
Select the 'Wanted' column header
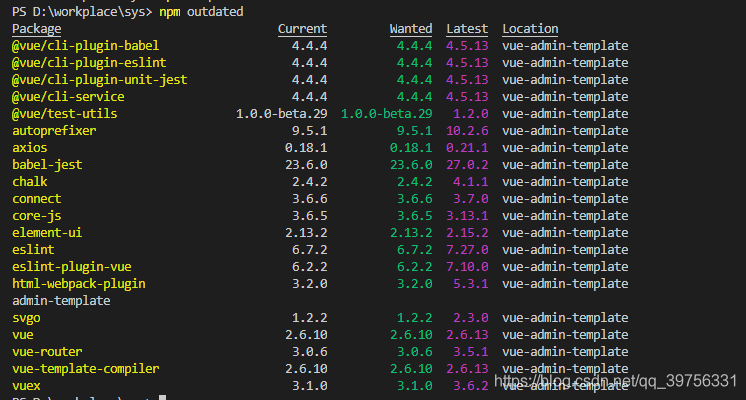411,29
